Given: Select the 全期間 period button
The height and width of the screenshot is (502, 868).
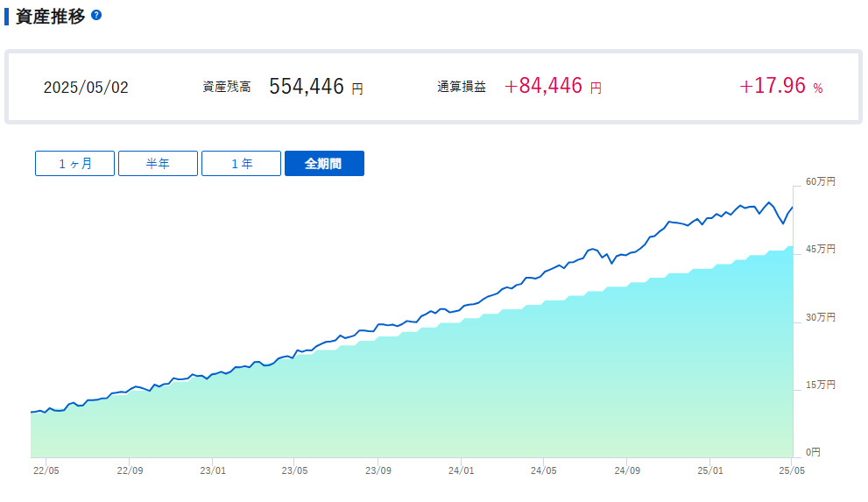Looking at the screenshot, I should 324,163.
